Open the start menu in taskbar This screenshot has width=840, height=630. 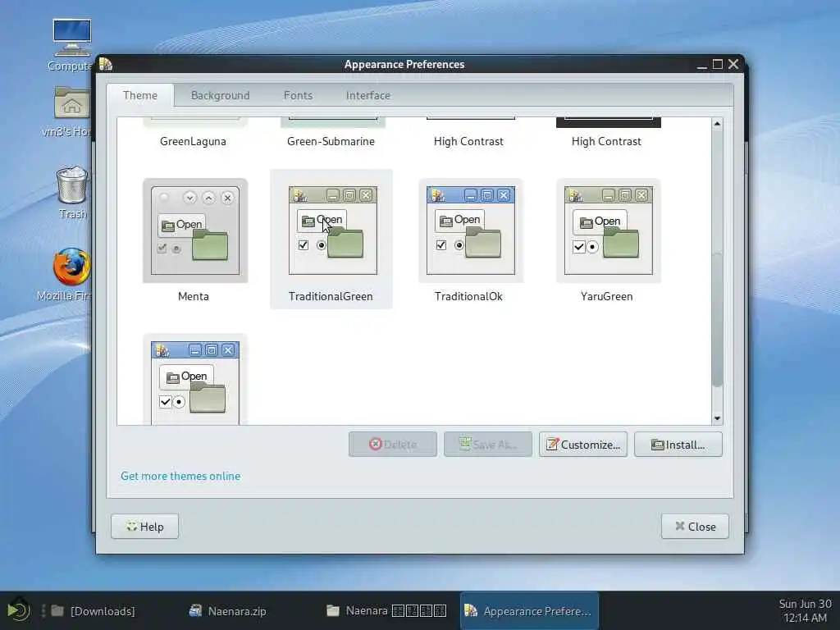point(18,610)
